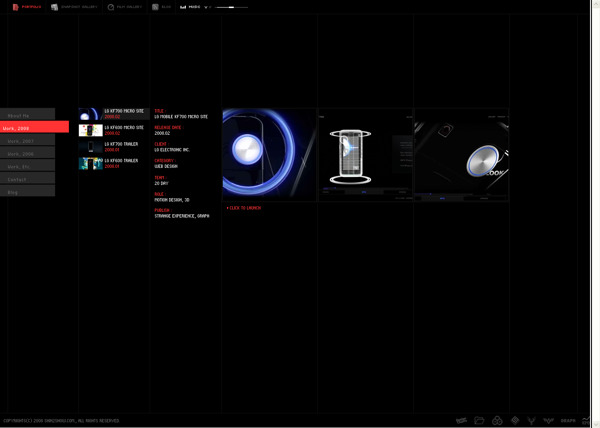This screenshot has width=600, height=428.
Task: Click the copyright notice in footer
Action: (61, 421)
